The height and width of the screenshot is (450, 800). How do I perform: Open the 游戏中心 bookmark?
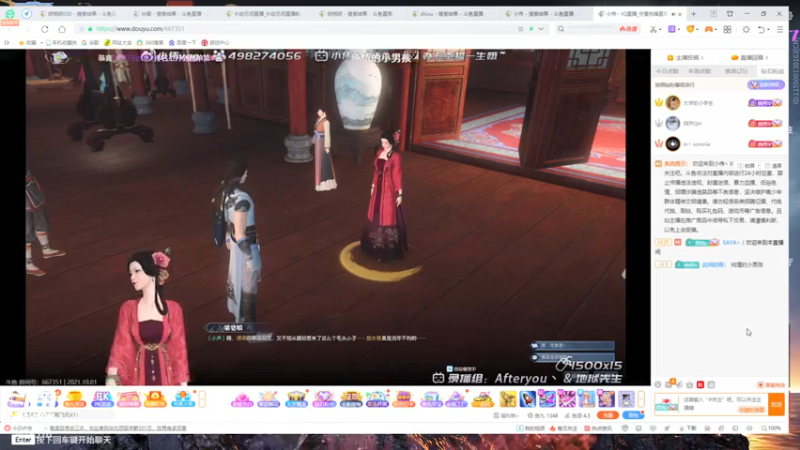(x=215, y=43)
